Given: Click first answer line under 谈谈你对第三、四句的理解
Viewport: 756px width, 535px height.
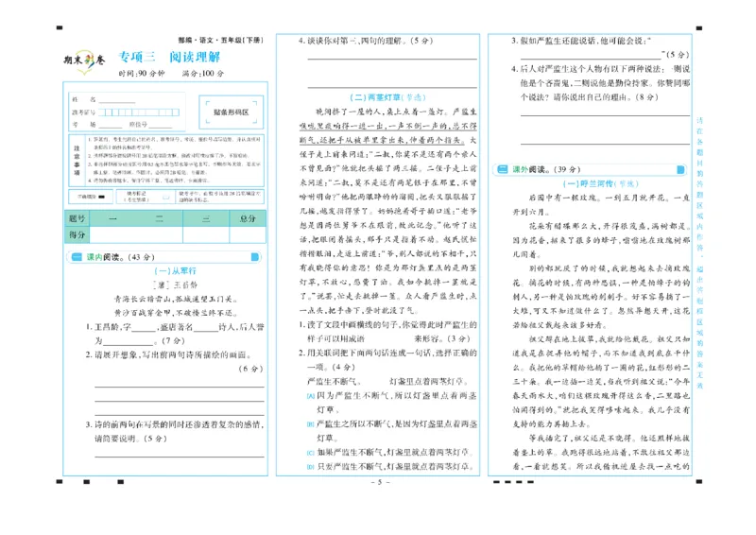Looking at the screenshot, I should (x=392, y=59).
